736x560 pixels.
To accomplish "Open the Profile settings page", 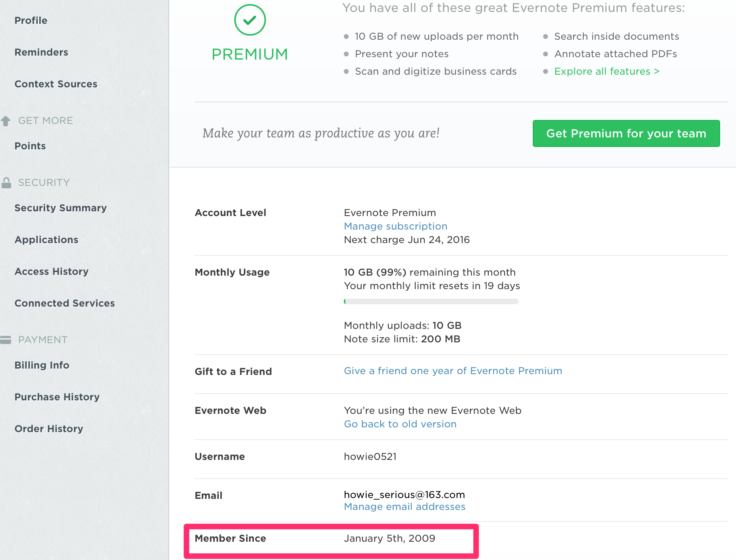I will pos(31,21).
